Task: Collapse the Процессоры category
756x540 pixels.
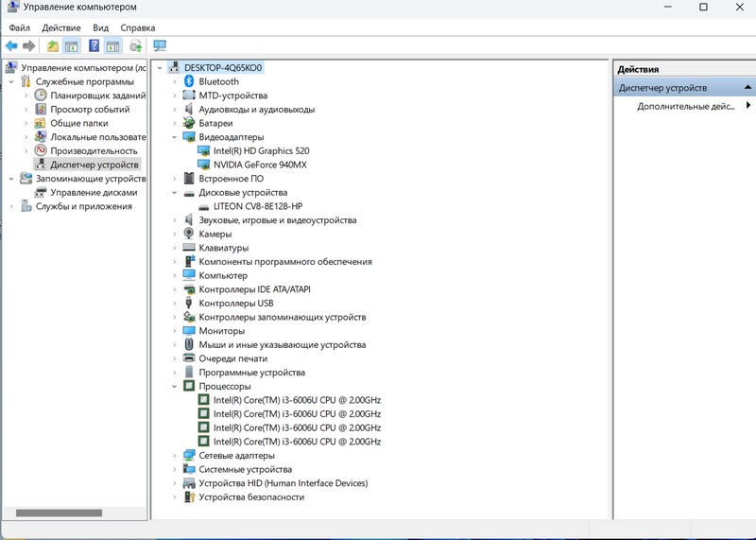Action: [x=175, y=386]
